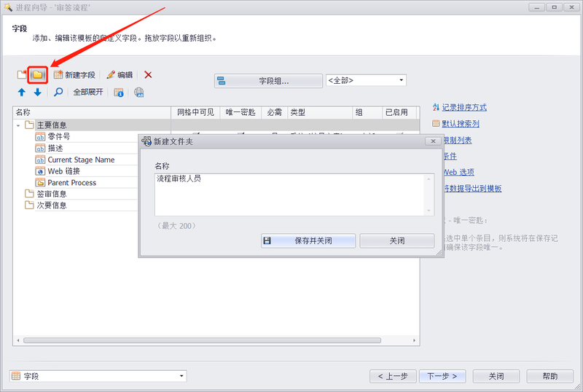
Task: Click the 描述 field type icon
Action: coord(40,148)
